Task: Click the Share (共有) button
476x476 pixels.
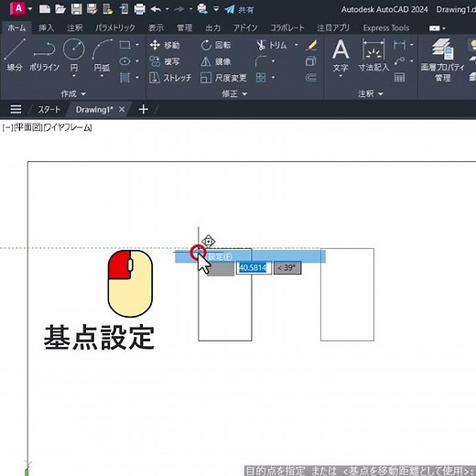Action: [x=239, y=10]
